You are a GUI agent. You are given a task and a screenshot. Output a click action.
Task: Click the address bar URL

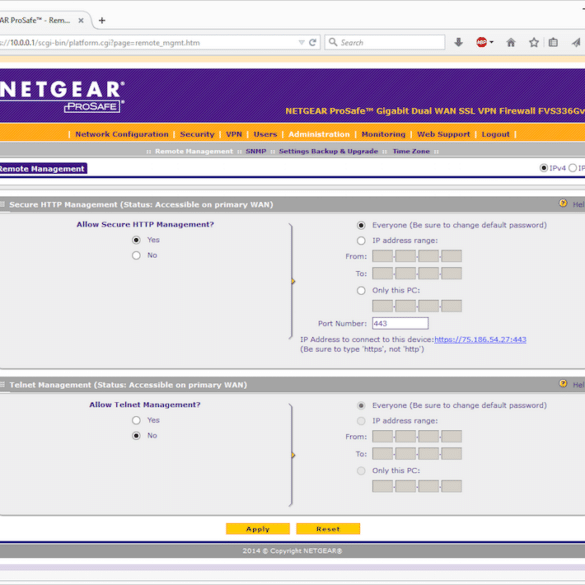tap(101, 43)
